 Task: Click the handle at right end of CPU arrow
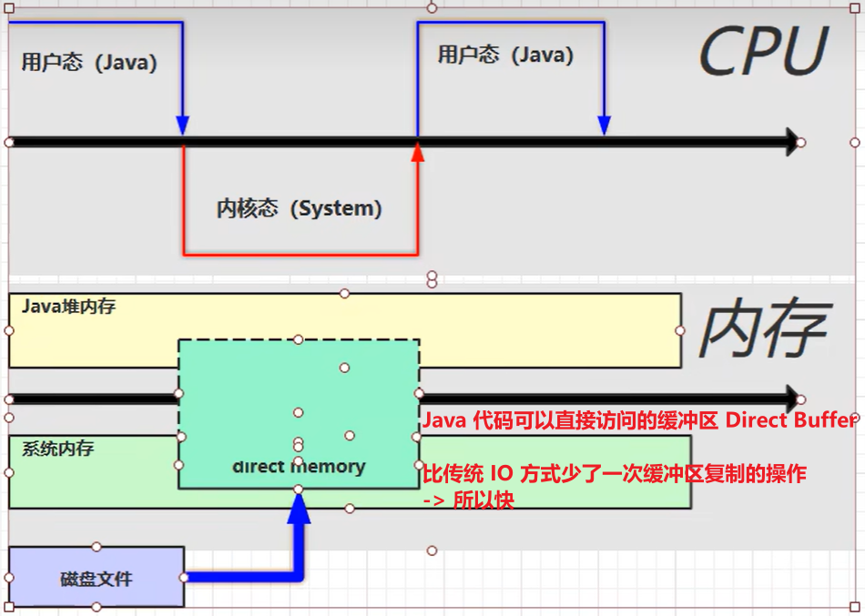[800, 142]
